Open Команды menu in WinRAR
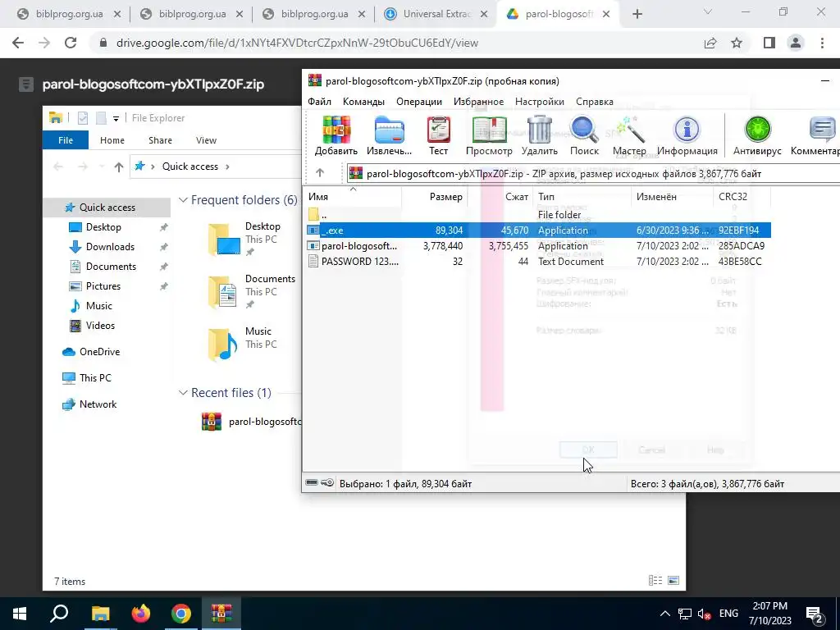The width and height of the screenshot is (840, 630). [x=363, y=102]
